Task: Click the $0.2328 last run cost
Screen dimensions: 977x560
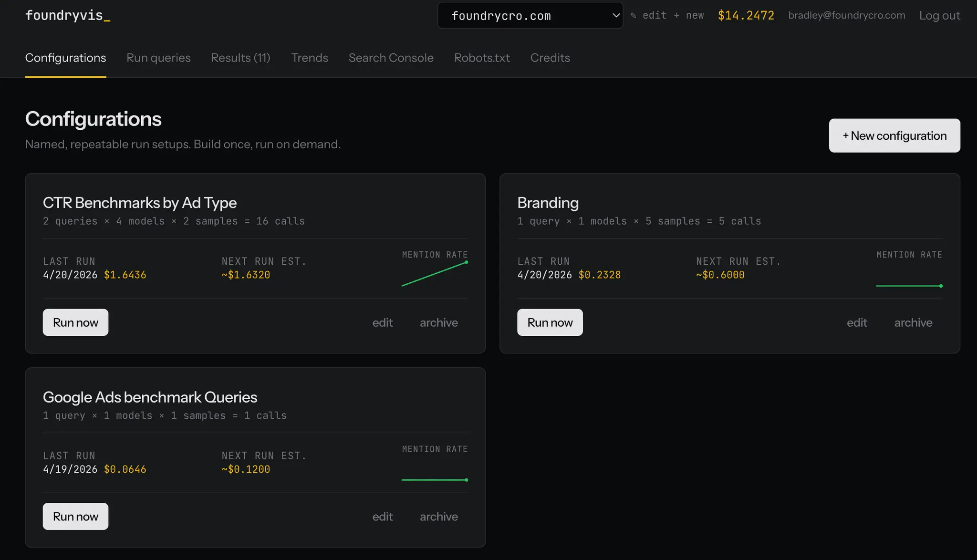Action: pyautogui.click(x=600, y=275)
